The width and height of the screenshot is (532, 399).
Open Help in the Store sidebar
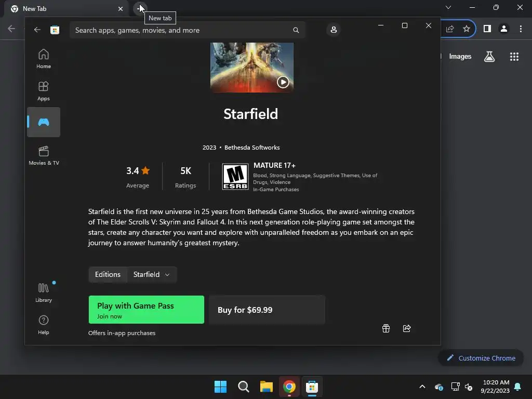coord(44,325)
